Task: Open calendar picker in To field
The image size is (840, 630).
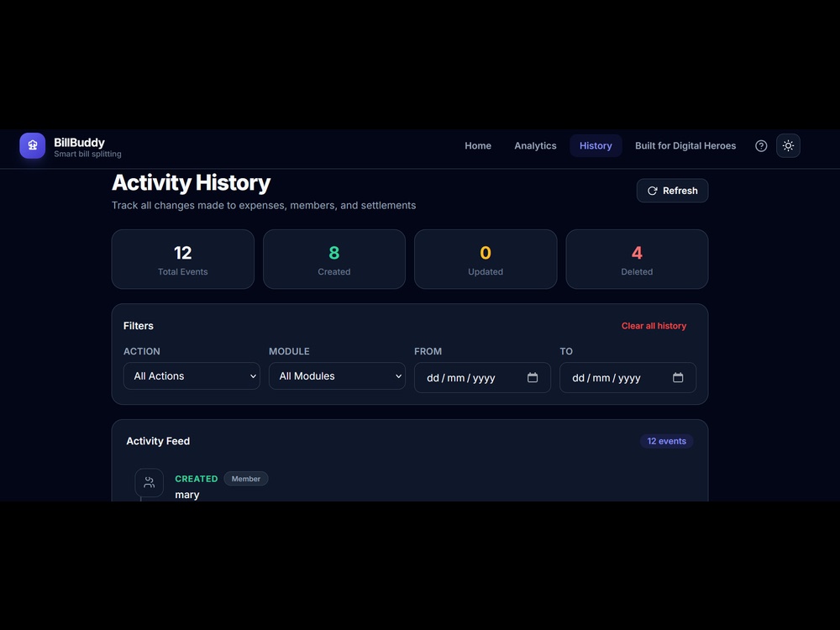Action: coord(678,378)
